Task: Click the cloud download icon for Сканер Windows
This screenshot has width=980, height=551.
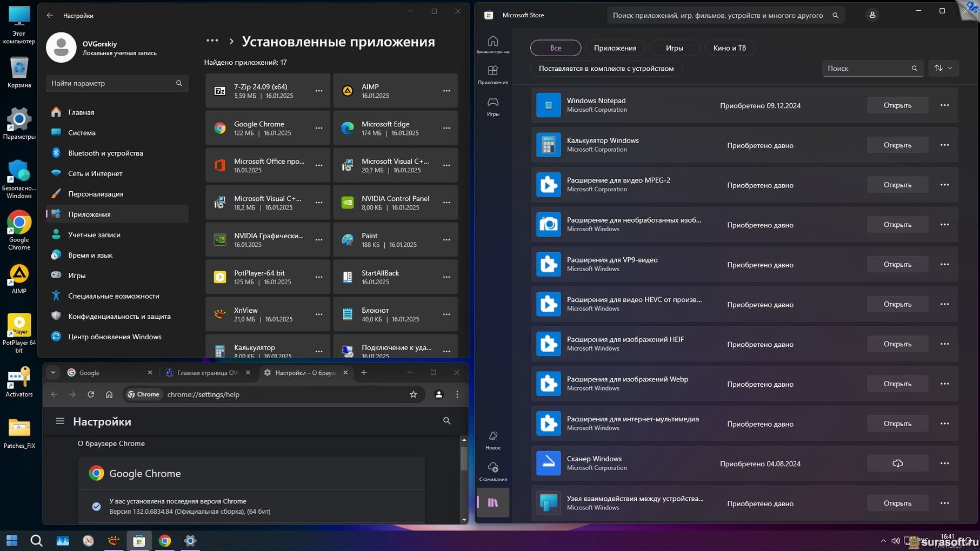Action: pos(897,463)
